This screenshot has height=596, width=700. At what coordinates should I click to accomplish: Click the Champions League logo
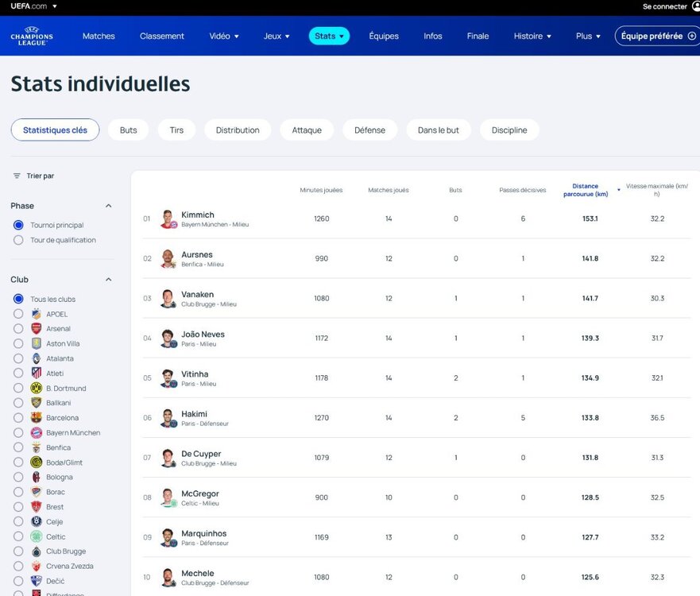[x=32, y=37]
